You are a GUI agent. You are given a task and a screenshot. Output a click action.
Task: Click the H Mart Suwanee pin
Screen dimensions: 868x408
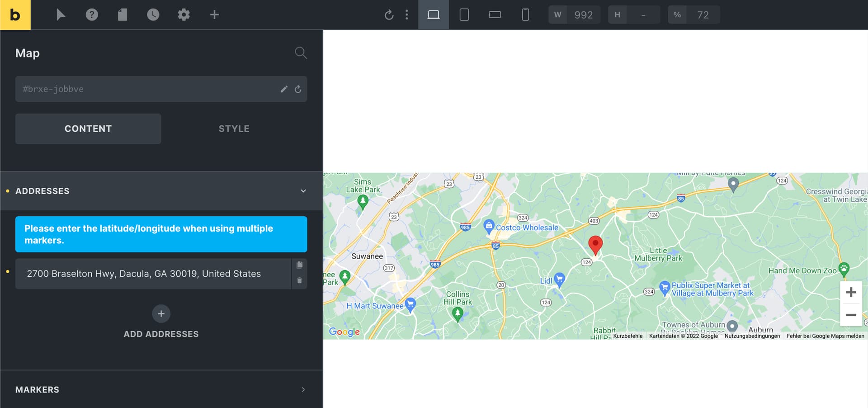[x=410, y=304]
